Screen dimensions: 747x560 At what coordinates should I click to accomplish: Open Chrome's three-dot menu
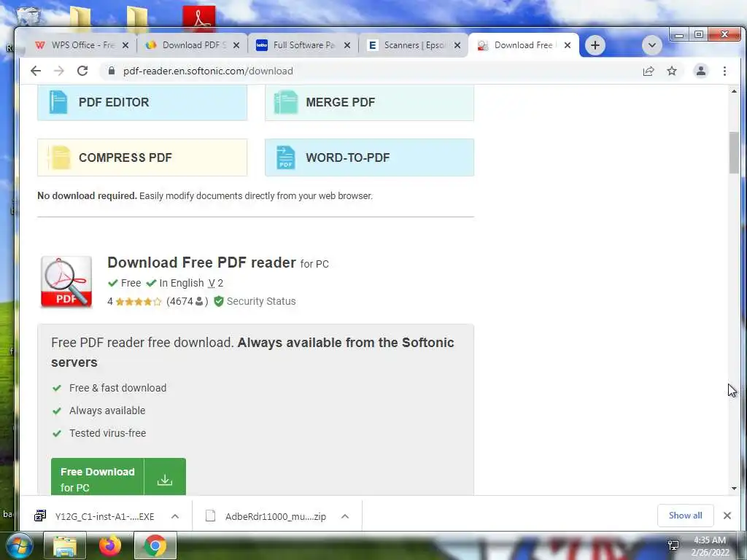(x=724, y=71)
